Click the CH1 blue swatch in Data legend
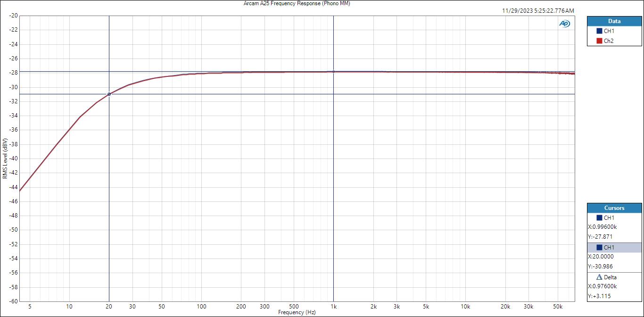The width and height of the screenshot is (644, 317). pos(599,31)
